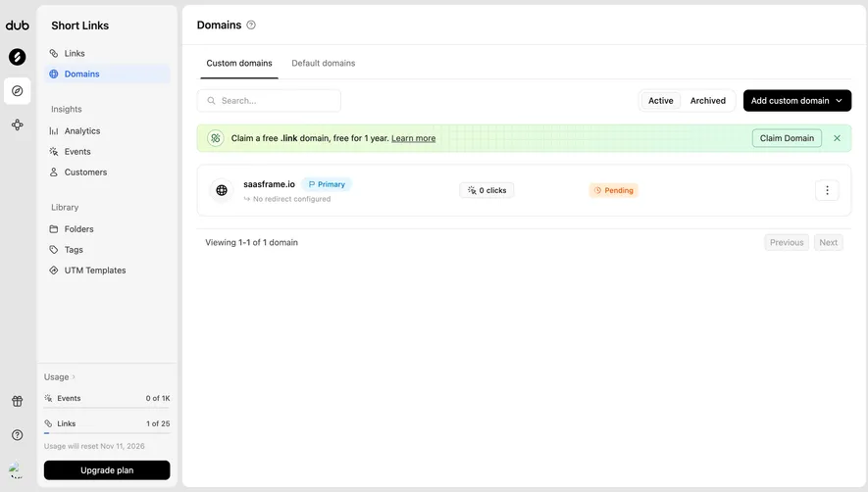The image size is (868, 492).
Task: Open UTM Templates
Action: tap(107, 271)
